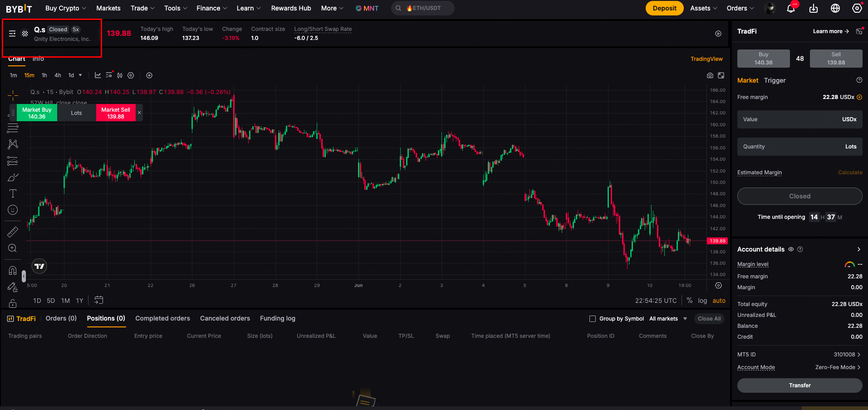Open the chart indicators menu
Screen dimensions: 868x410
tap(98, 75)
